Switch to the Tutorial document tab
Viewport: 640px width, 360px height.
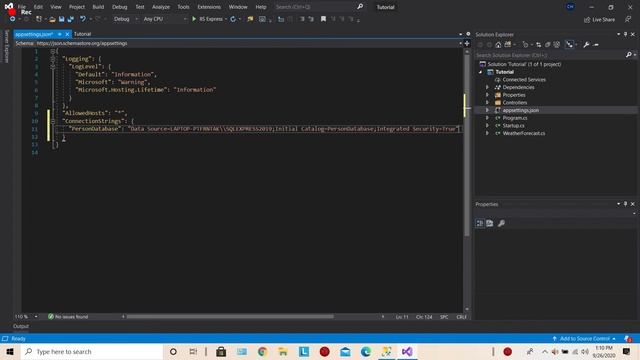click(82, 34)
